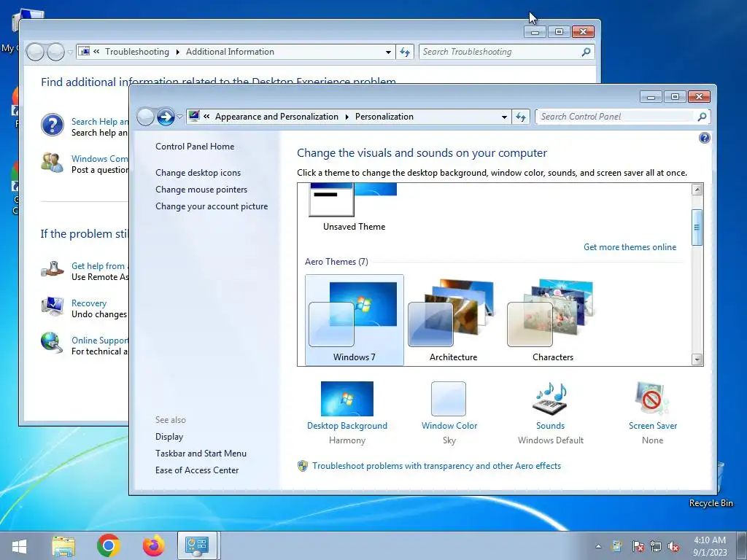This screenshot has width=747, height=560.
Task: Open Screen Saver settings icon
Action: click(x=652, y=399)
